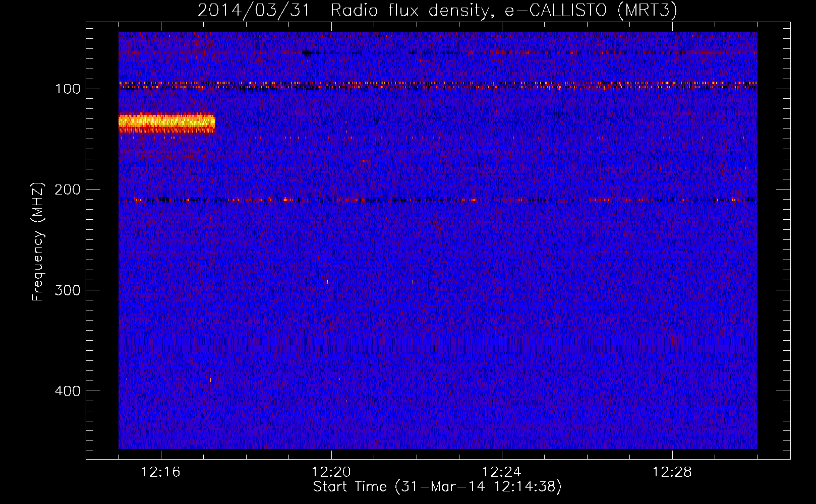Click the bright yellow burst near 130 MHz
Image resolution: width=816 pixels, height=504 pixels.
[167, 122]
